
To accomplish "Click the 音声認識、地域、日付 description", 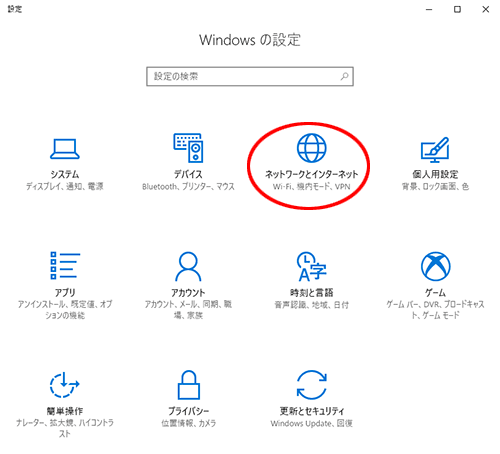I will (312, 305).
